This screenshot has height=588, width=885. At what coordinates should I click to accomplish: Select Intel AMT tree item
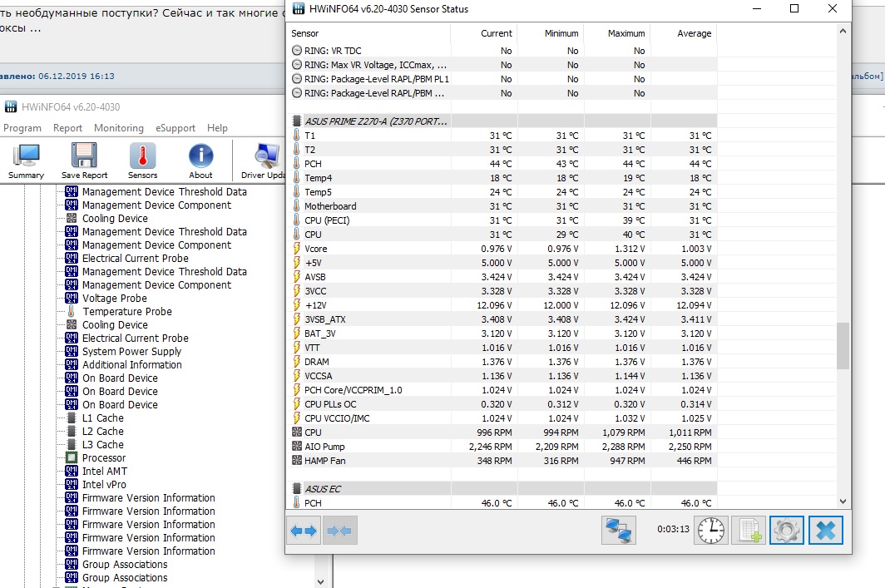[105, 472]
